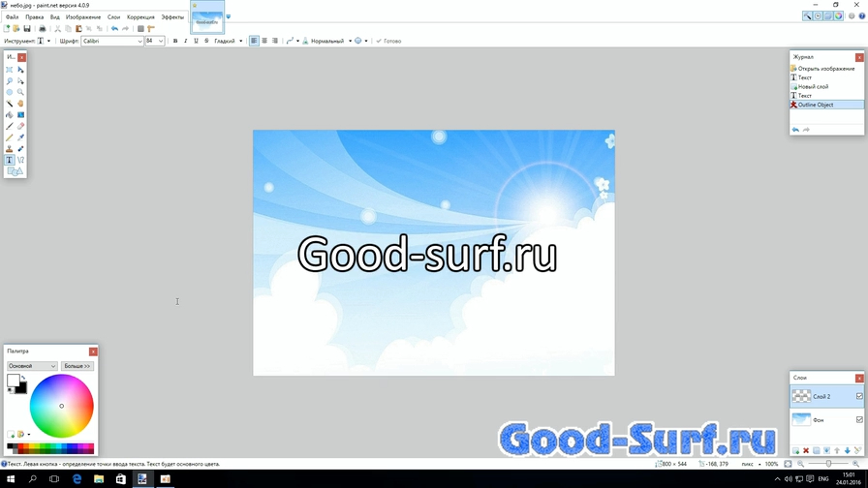Click the Duplicate Layer icon
The width and height of the screenshot is (868, 488).
[817, 451]
